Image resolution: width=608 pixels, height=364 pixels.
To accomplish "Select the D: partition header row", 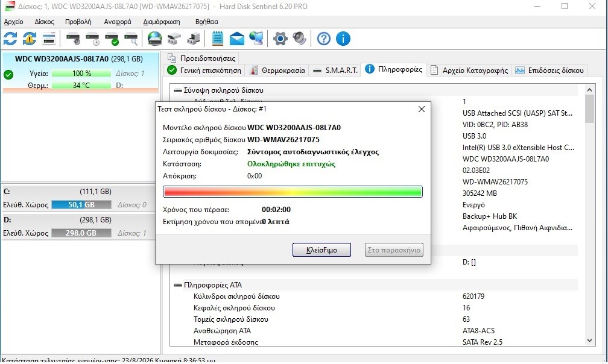I will point(78,220).
